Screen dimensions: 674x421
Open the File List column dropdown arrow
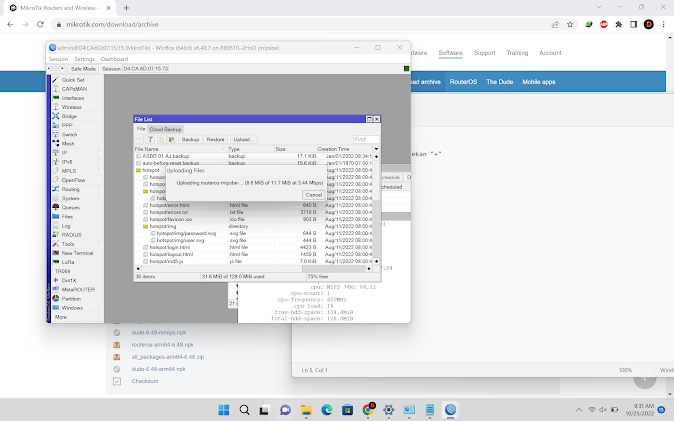coord(376,149)
